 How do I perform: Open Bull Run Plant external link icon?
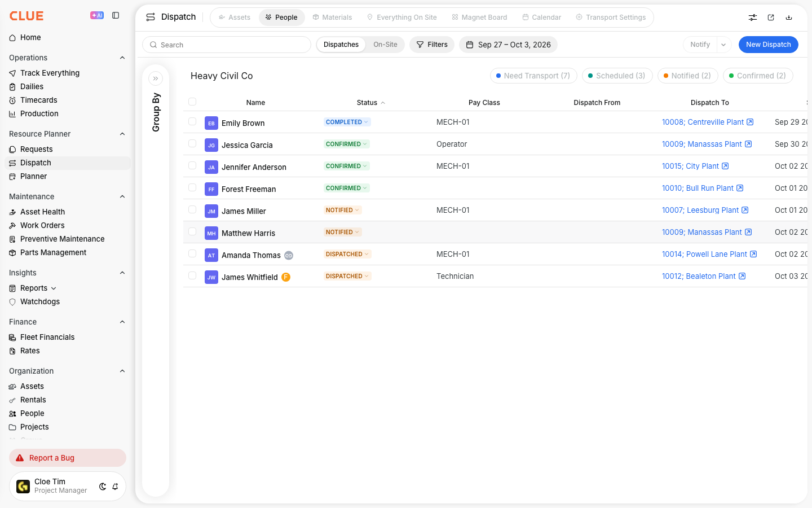tap(740, 188)
